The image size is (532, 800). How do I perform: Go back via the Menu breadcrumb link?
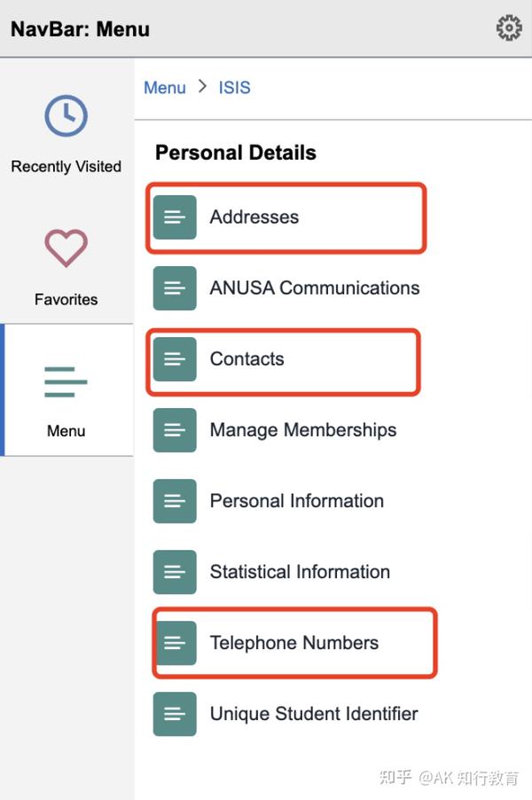point(165,87)
